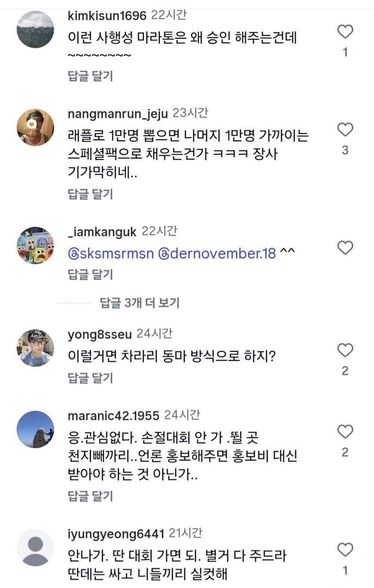
Task: View _iamkanguk's cartoon avatar
Action: 35,245
